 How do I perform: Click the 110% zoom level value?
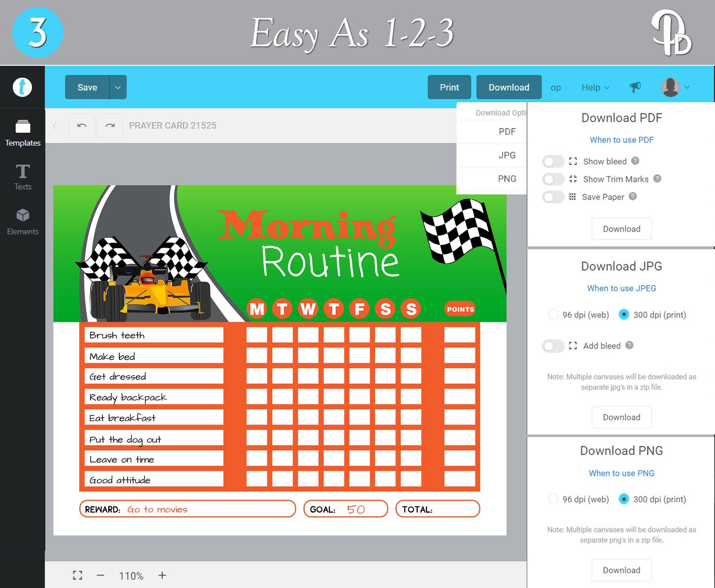(x=131, y=576)
